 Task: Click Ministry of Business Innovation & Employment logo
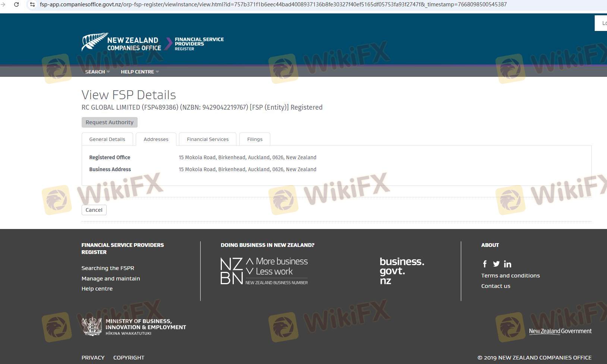[134, 327]
